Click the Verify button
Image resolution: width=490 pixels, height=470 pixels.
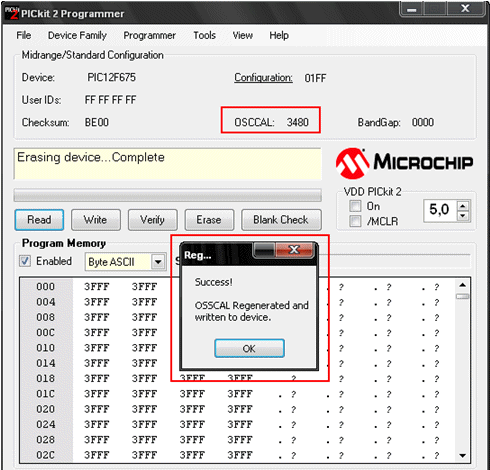pyautogui.click(x=152, y=220)
